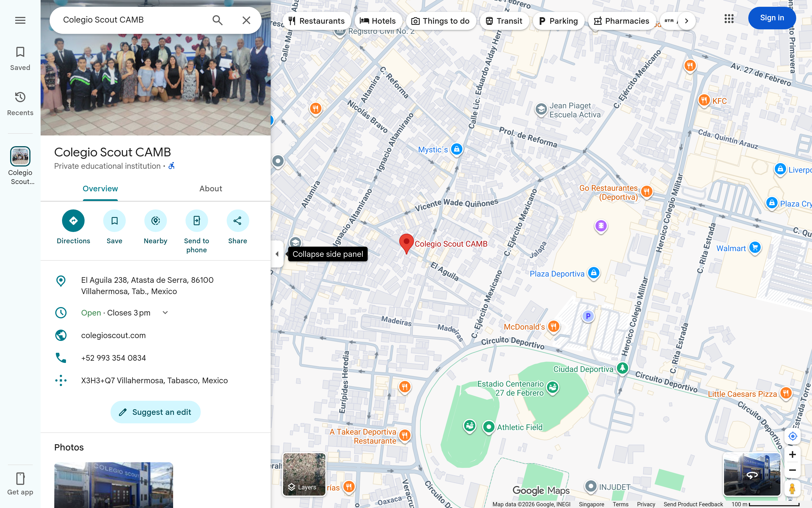Image resolution: width=812 pixels, height=508 pixels.
Task: Open Street View photo thumbnail
Action: pos(752,474)
